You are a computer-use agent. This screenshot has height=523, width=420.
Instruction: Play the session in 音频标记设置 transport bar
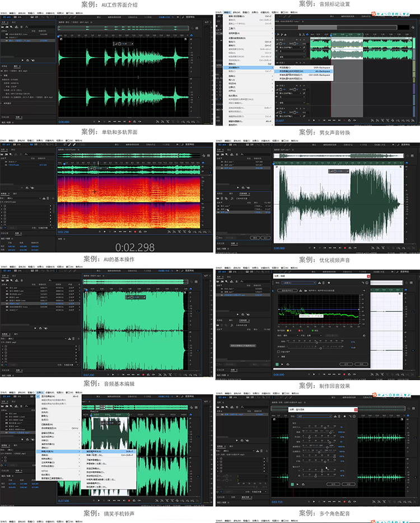(314, 120)
